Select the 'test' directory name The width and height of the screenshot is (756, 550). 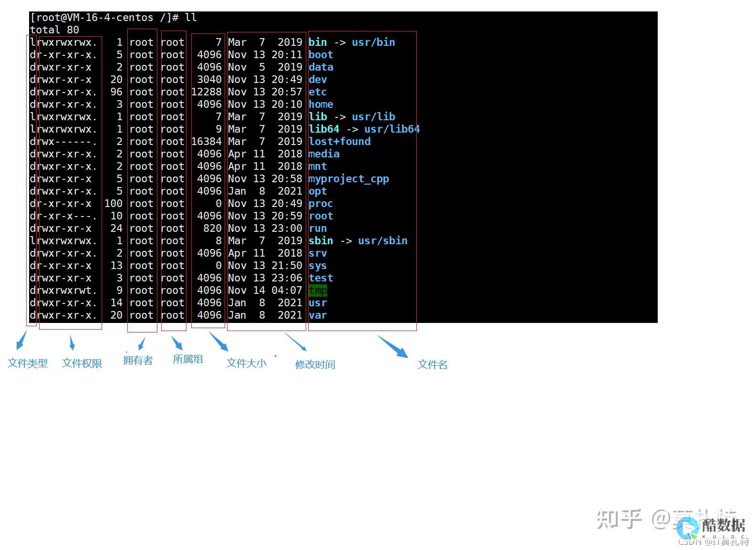(321, 278)
